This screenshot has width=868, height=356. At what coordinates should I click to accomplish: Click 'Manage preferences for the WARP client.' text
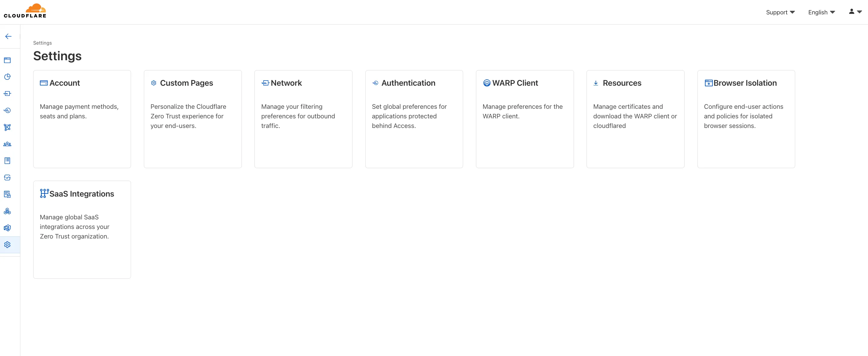523,111
